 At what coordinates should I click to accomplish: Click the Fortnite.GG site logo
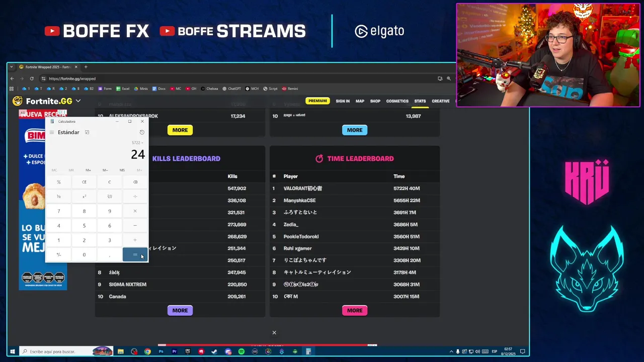click(x=43, y=101)
